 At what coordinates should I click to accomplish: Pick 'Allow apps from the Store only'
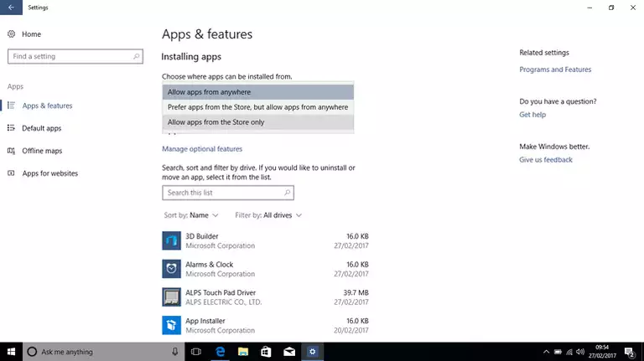tap(257, 122)
